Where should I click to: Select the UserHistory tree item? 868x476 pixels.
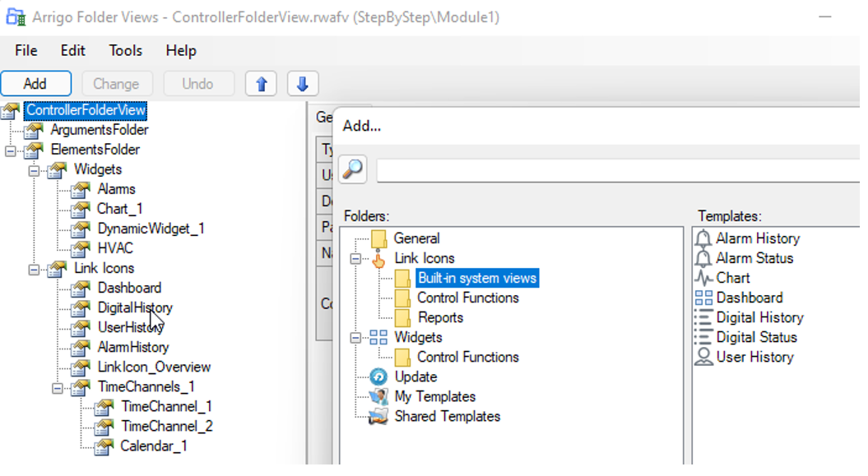(x=131, y=328)
